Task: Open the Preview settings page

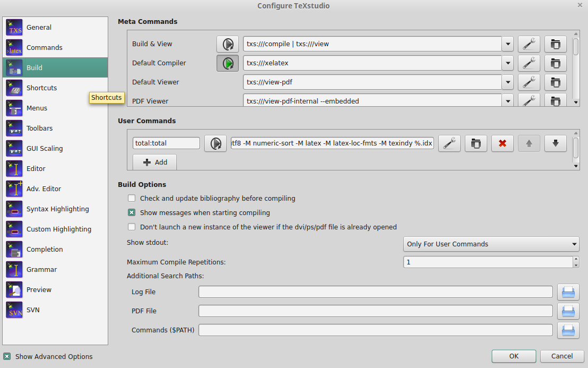Action: 55,289
